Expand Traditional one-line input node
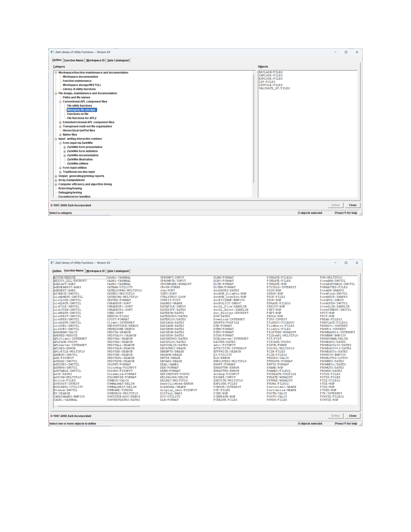The height and width of the screenshot is (532, 411). coord(60,172)
